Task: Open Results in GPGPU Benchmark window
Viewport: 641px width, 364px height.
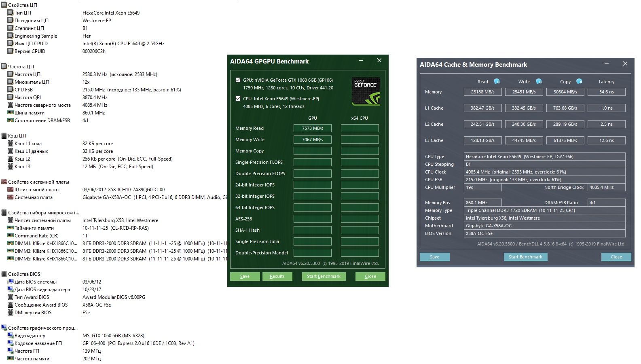Action: pos(277,276)
